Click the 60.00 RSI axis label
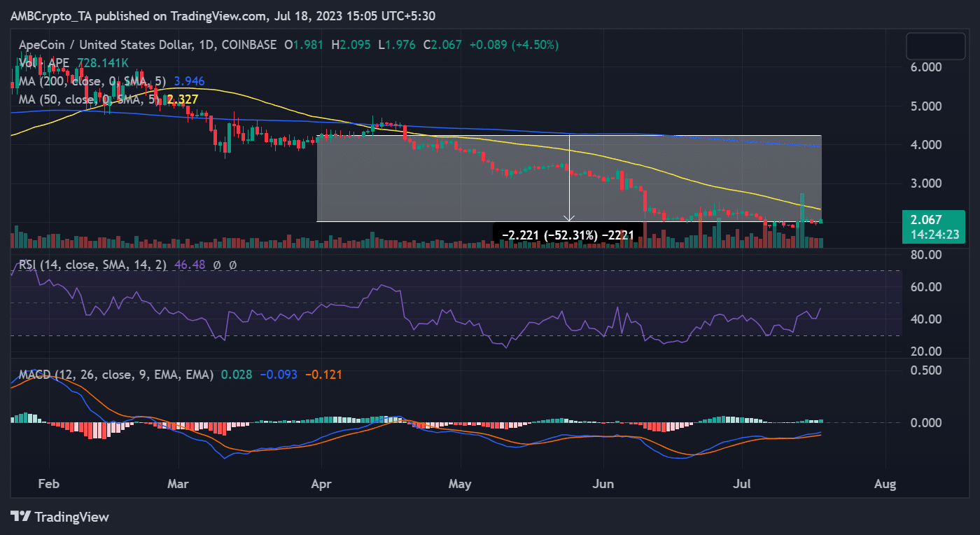 pos(925,287)
